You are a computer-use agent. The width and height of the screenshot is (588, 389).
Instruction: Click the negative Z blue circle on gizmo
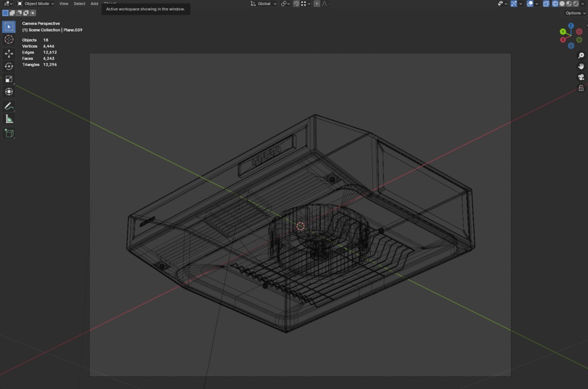[571, 46]
